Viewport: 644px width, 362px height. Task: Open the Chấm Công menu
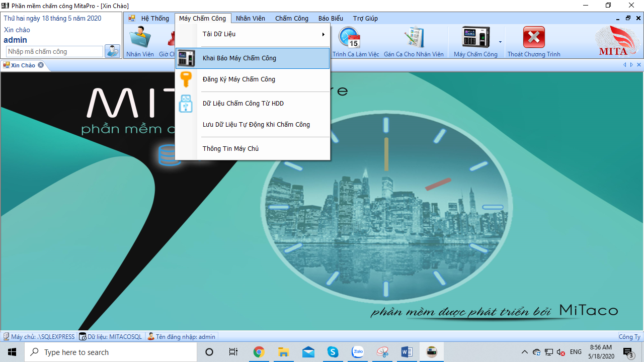291,18
